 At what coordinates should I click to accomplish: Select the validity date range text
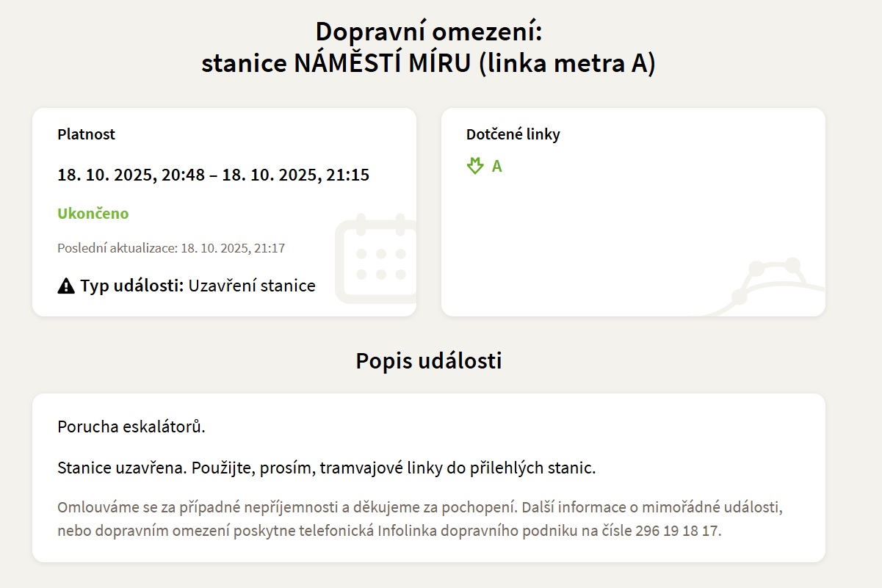(213, 175)
